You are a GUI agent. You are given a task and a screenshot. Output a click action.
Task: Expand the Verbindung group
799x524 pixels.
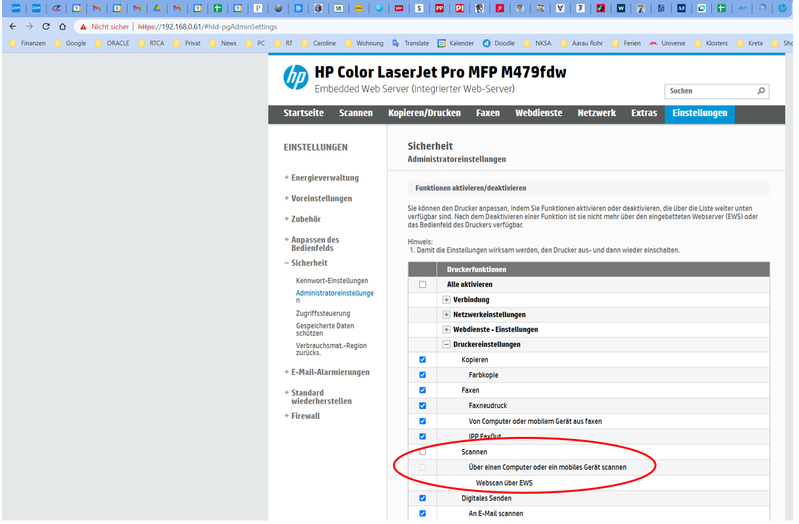pos(446,300)
